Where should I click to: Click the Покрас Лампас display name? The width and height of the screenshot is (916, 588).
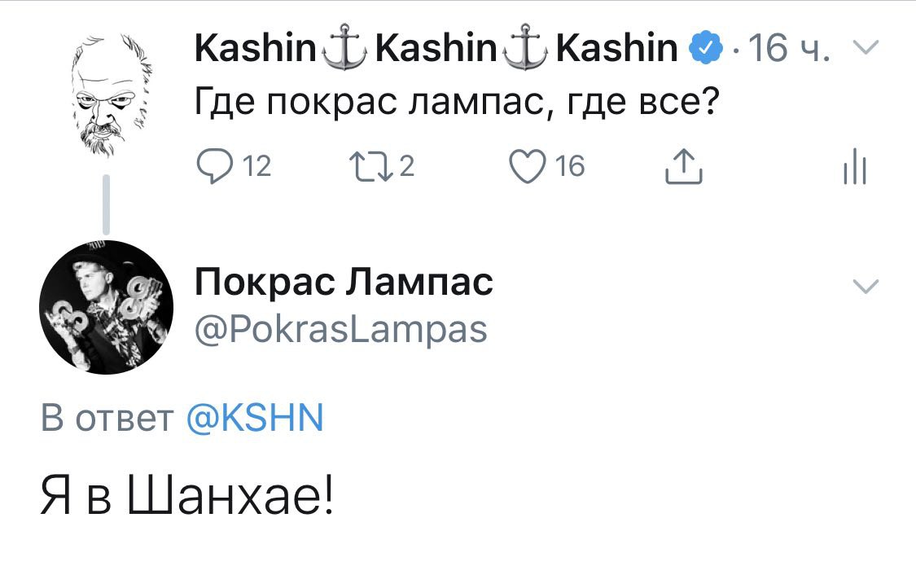point(344,283)
